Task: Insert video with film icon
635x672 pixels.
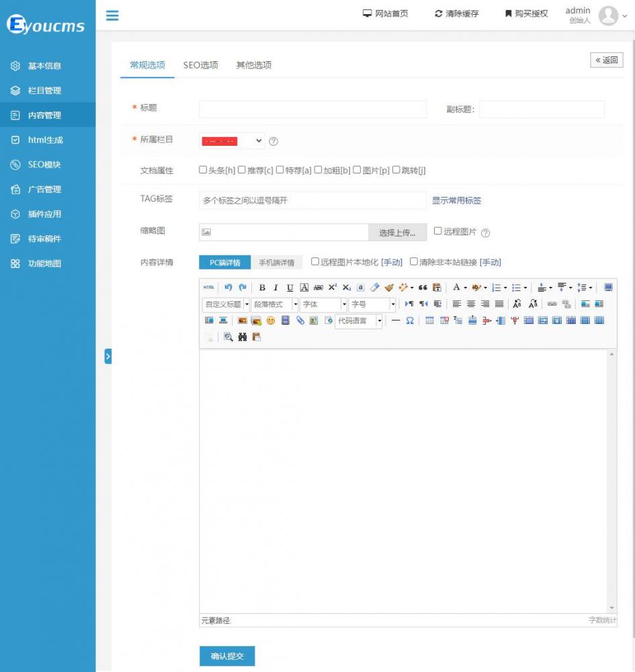Action: 286,321
